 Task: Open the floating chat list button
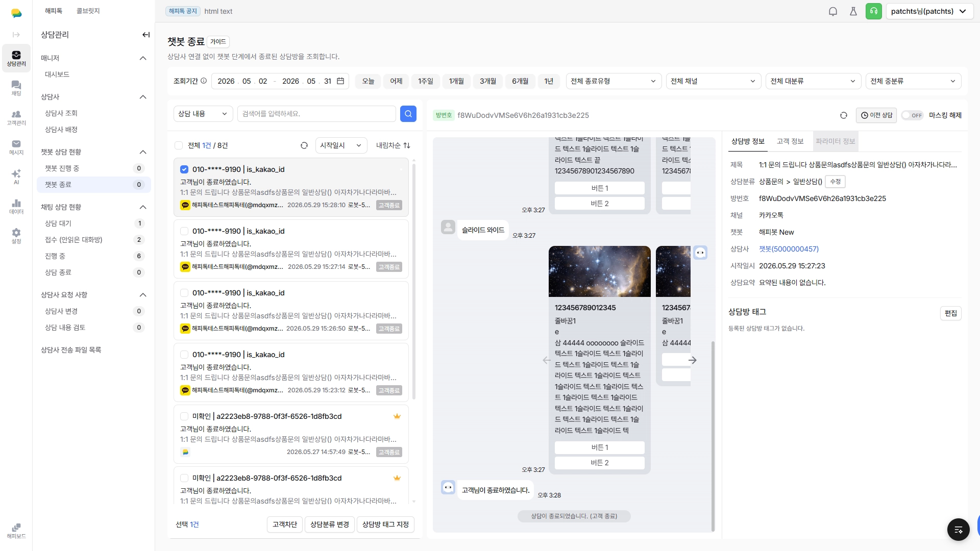point(959,530)
